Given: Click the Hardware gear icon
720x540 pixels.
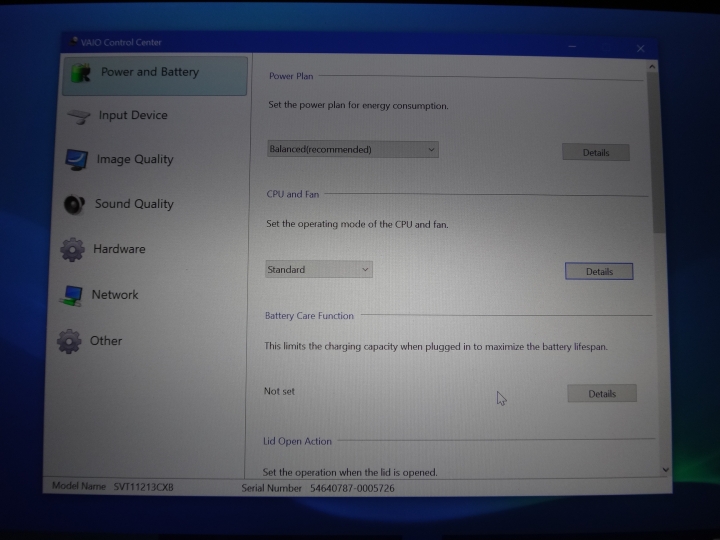Looking at the screenshot, I should [73, 250].
